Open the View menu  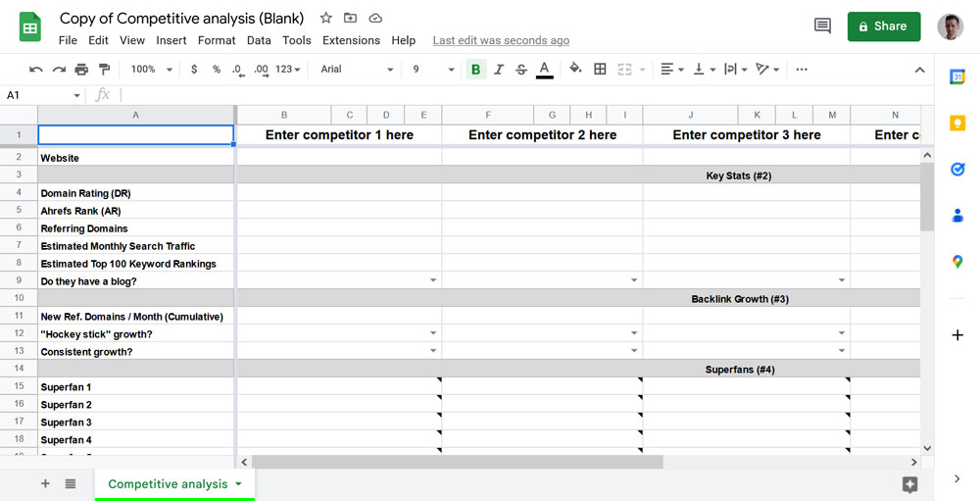(132, 40)
